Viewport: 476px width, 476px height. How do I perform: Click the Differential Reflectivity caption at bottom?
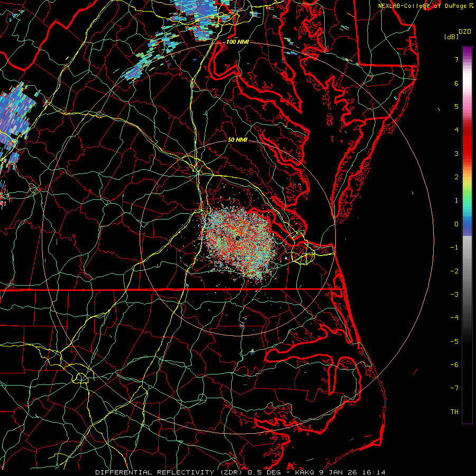coord(240,472)
